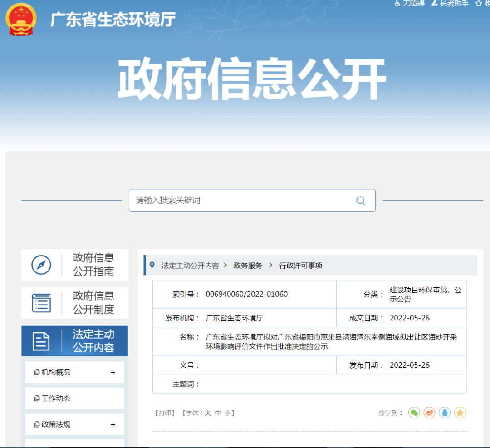The width and height of the screenshot is (490, 448).
Task: Open the 长者助手 elder assistant
Action: 450,4
